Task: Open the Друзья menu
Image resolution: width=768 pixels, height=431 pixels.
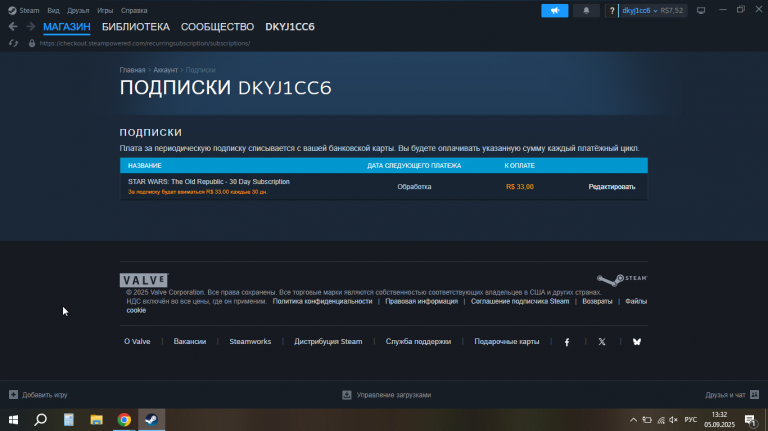Action: [x=78, y=10]
